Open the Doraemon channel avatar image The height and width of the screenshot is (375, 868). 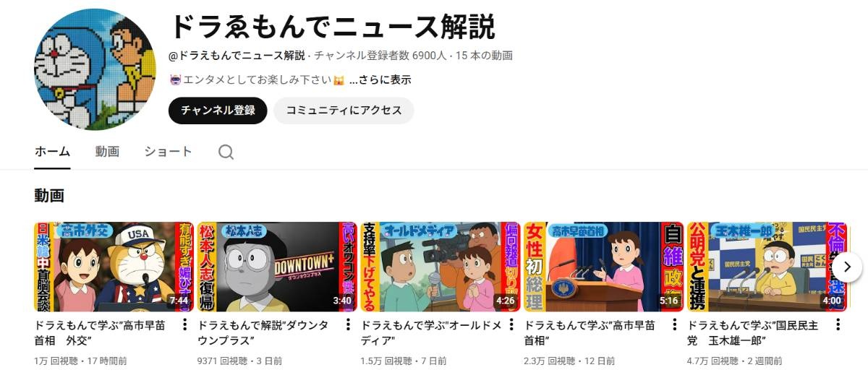[95, 69]
